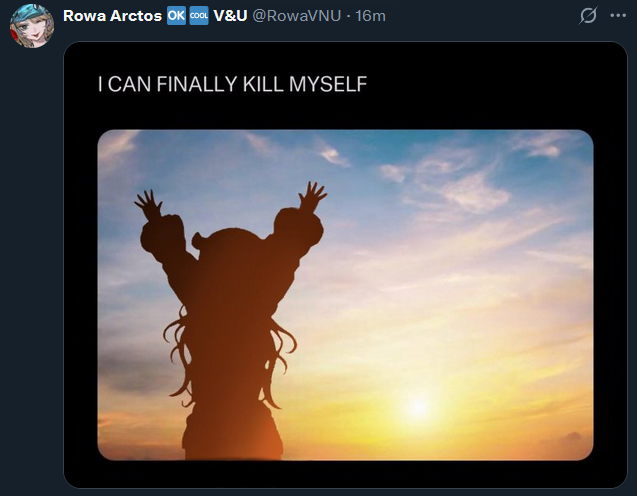637x496 pixels.
Task: Click the dot separator before 16m
Action: click(349, 16)
